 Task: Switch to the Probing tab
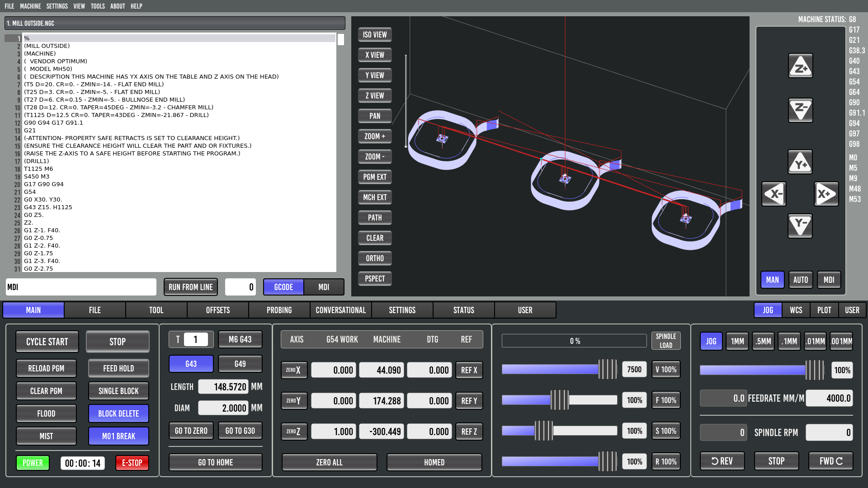[279, 310]
